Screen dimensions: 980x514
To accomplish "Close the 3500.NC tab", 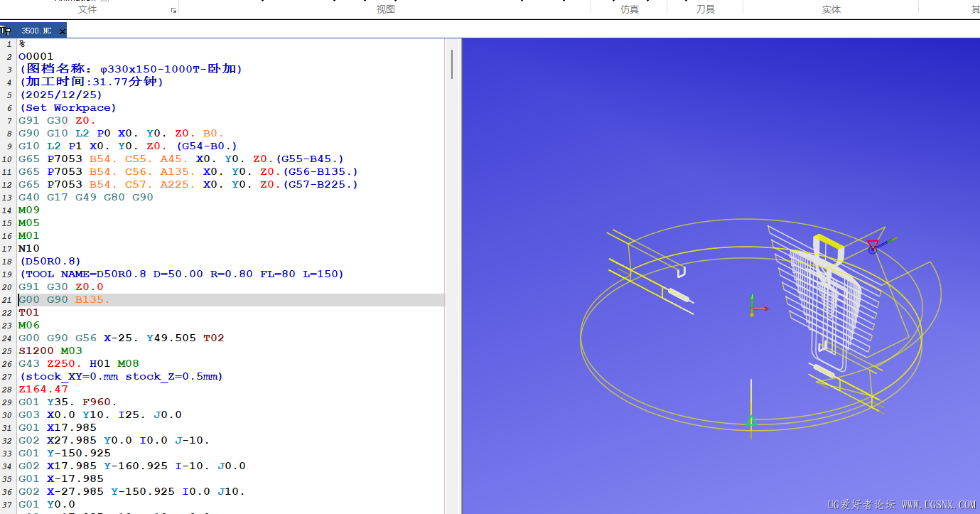I will coord(63,31).
